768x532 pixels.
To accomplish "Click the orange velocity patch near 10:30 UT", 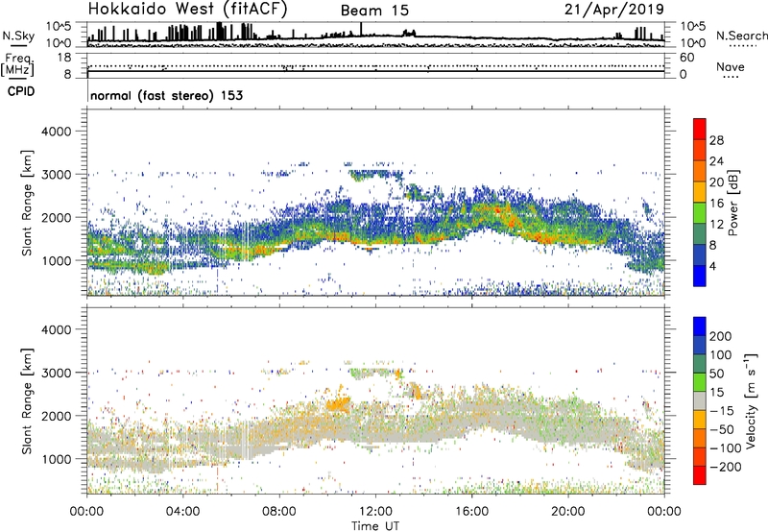I will click(x=339, y=404).
